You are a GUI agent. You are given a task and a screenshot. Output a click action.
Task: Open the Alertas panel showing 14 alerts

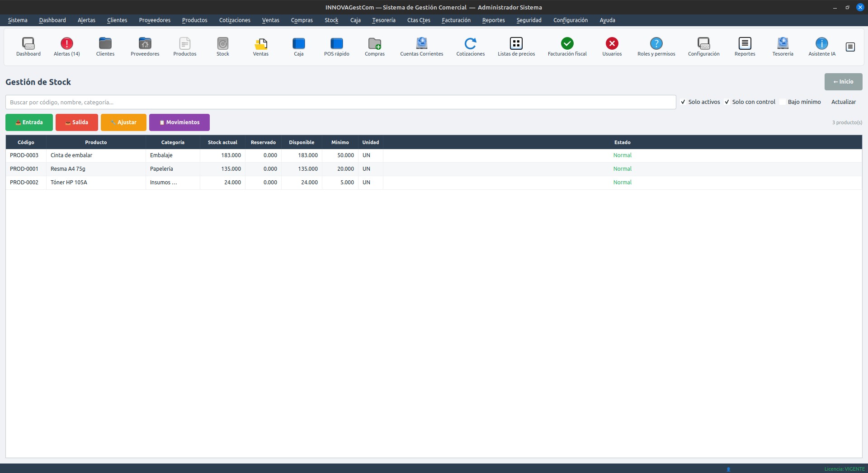[66, 47]
